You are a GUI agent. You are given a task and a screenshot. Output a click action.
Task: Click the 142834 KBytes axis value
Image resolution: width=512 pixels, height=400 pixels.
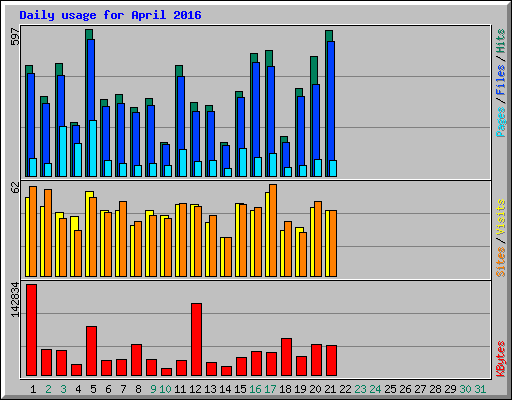point(15,299)
